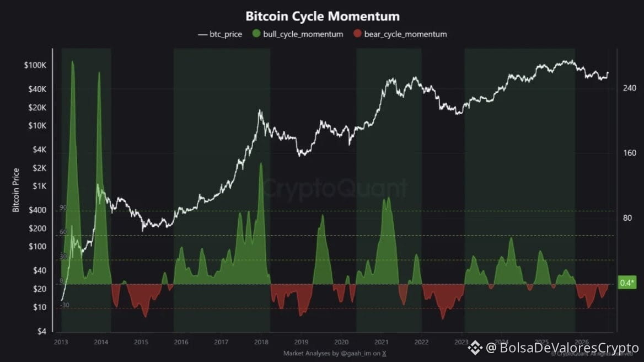Click the @BolsaDeValoresCrypto watermark text
The width and height of the screenshot is (644, 362).
pyautogui.click(x=562, y=348)
